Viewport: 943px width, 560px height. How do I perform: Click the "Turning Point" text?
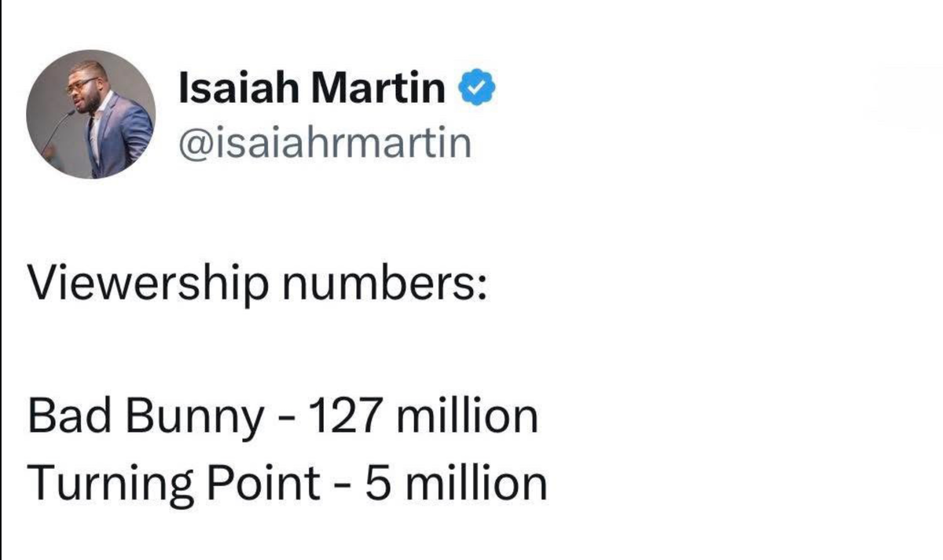[172, 485]
